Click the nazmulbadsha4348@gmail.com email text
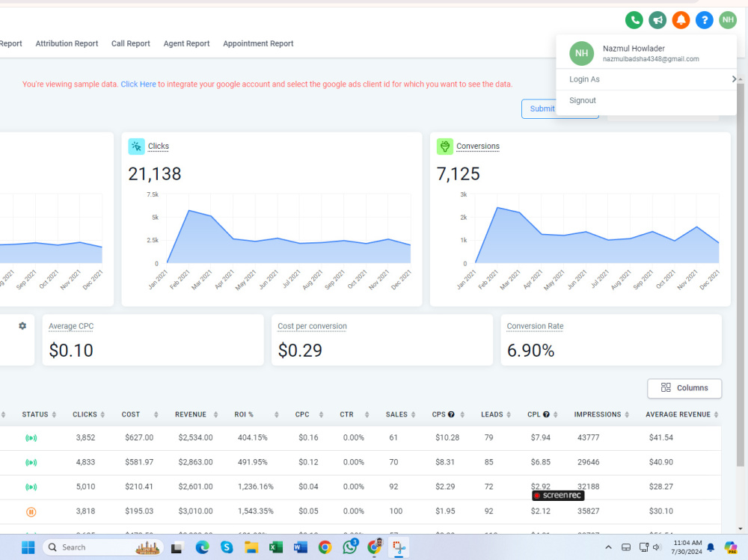The image size is (748, 560). pyautogui.click(x=651, y=59)
